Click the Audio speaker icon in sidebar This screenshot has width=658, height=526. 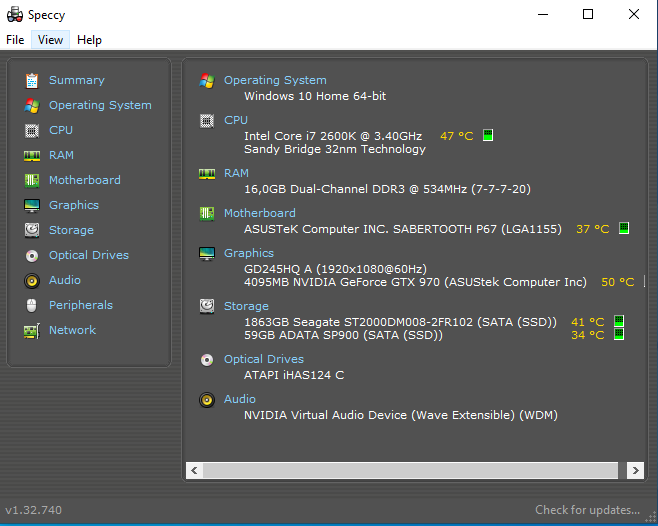point(32,280)
